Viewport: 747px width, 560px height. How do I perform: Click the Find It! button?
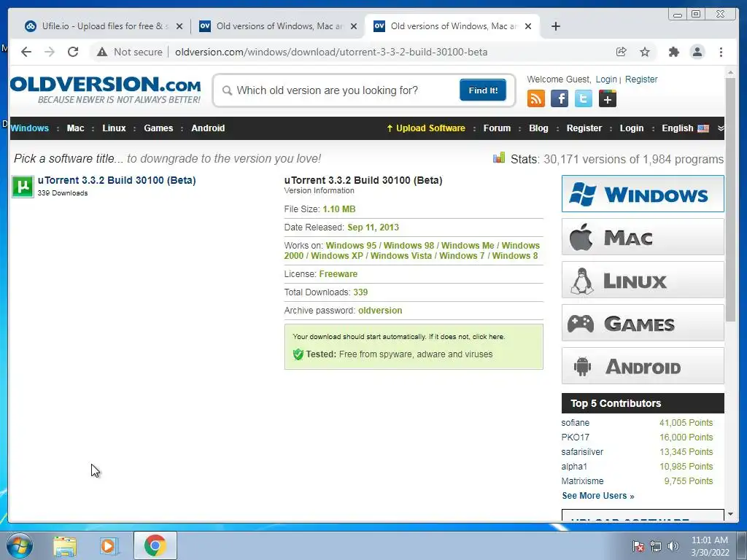(x=483, y=90)
